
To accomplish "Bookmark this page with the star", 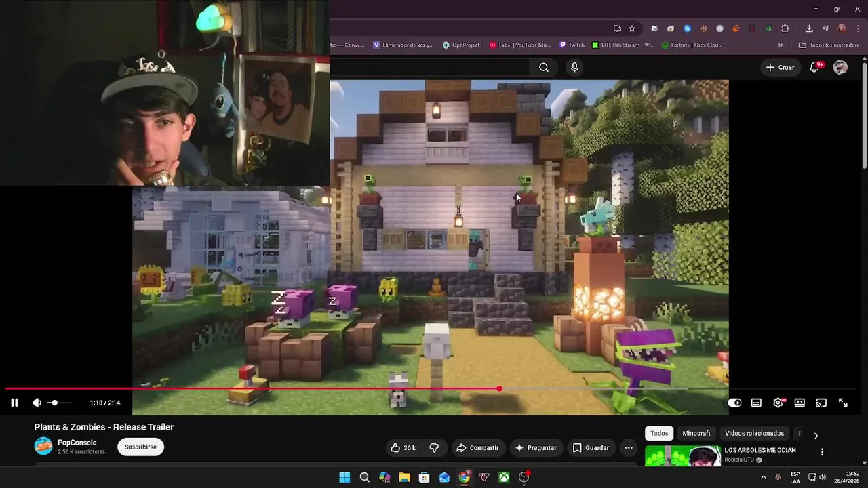I will (x=632, y=28).
